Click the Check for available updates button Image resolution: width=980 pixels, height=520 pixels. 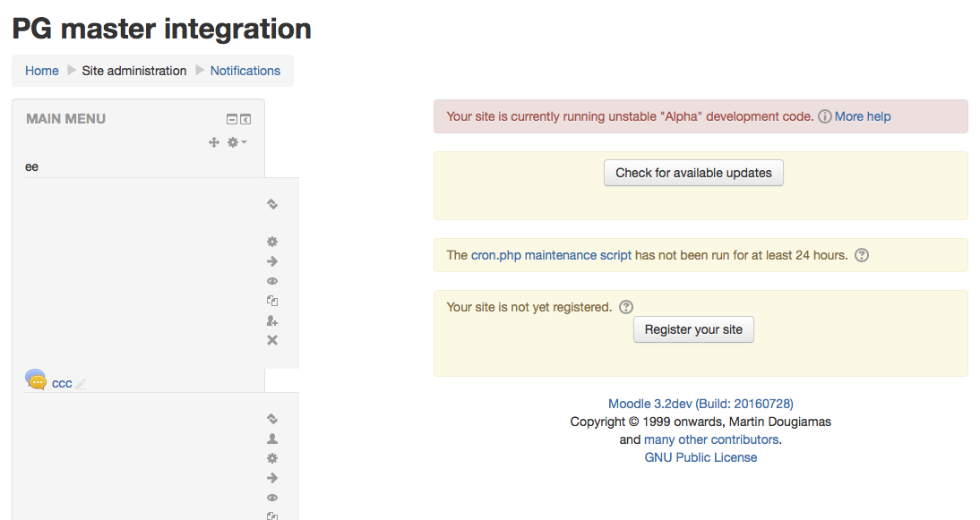click(693, 173)
